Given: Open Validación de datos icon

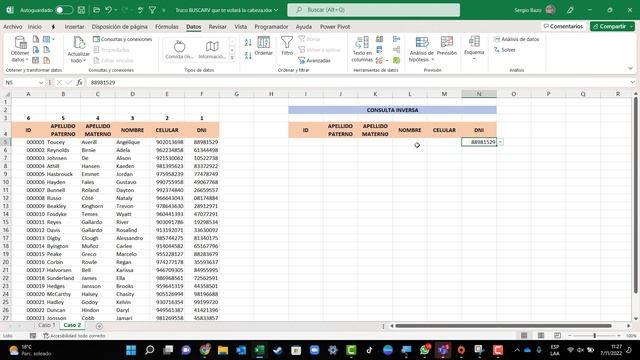Looking at the screenshot, I should [x=380, y=60].
